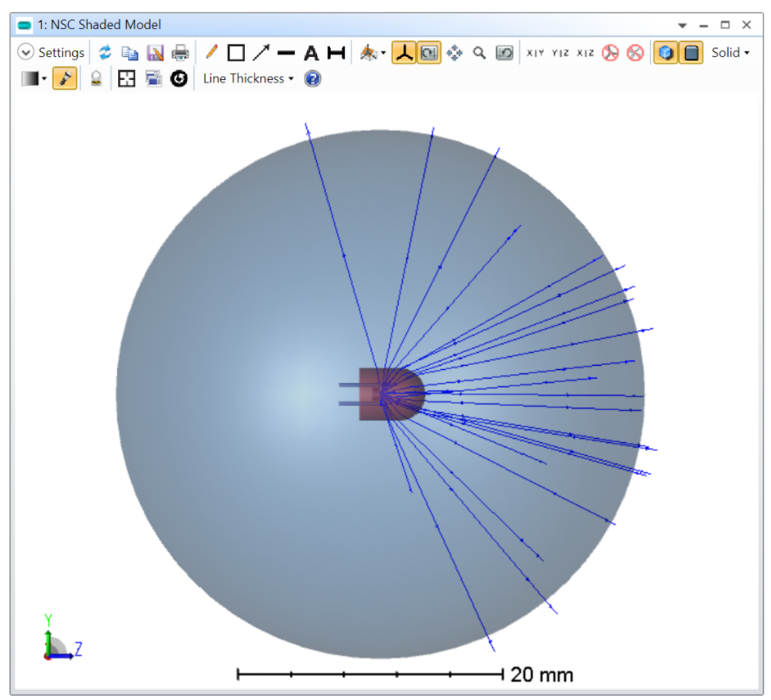Select the line annotation tool
Viewport: 771px width, 700px height.
pos(286,53)
